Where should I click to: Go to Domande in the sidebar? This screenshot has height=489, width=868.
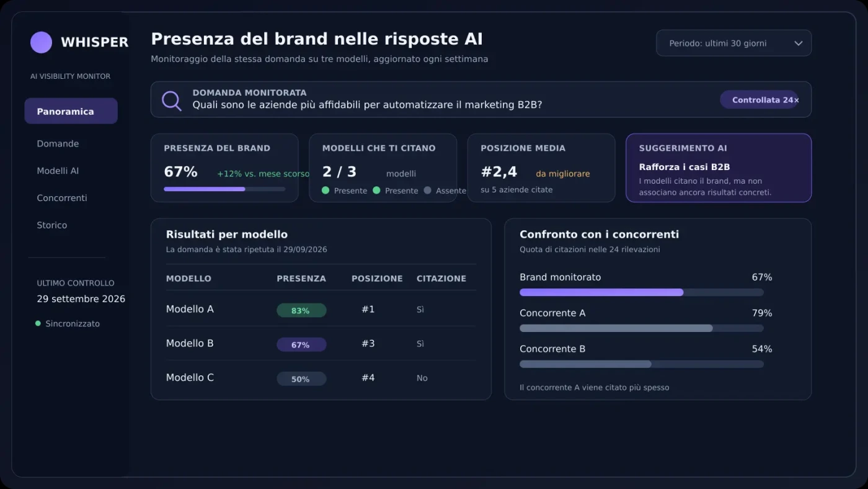point(58,143)
